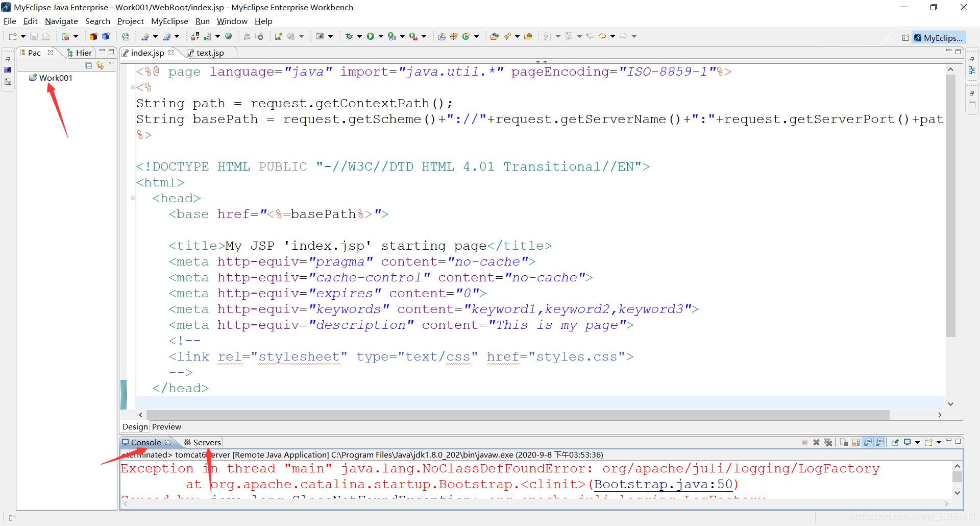Viewport: 980px width, 526px height.
Task: Click the MyEclipse web browser globe icon
Action: (229, 36)
